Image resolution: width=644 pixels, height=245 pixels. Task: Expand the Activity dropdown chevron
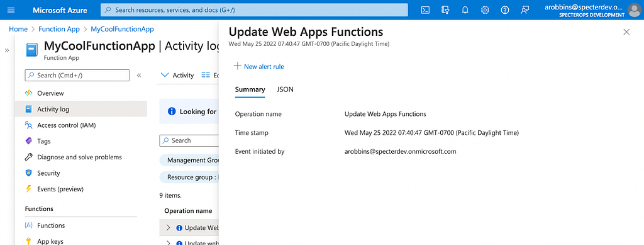pyautogui.click(x=165, y=75)
